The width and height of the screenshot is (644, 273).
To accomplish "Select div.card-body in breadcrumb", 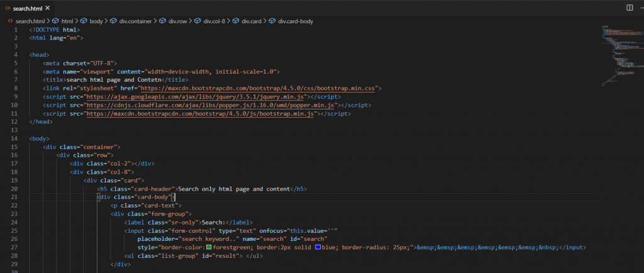I will click(296, 21).
